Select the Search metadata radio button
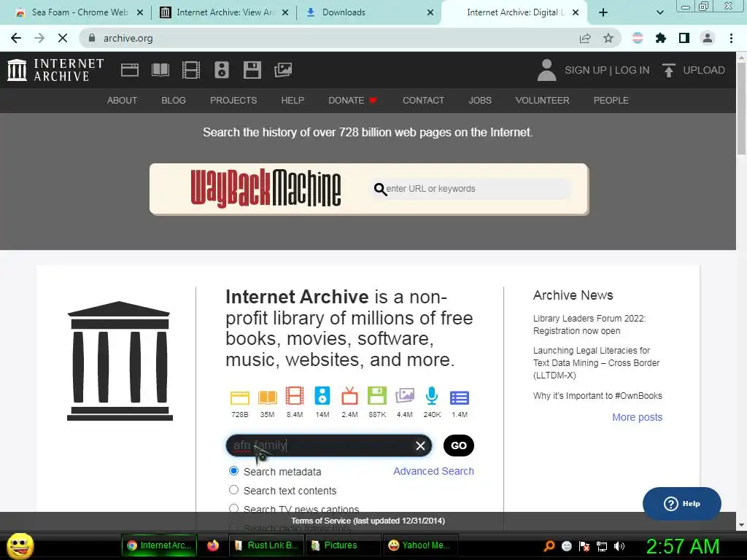Image resolution: width=747 pixels, height=560 pixels. (x=233, y=471)
